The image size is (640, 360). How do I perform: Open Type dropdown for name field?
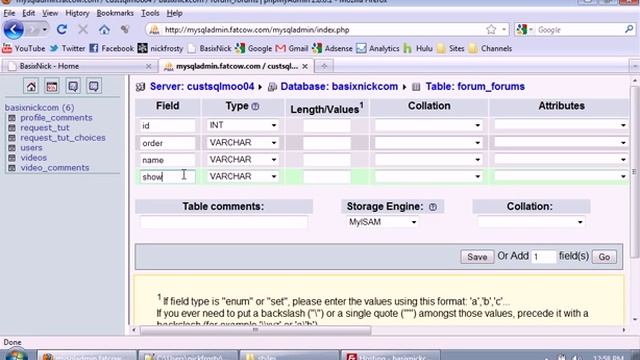pos(242,160)
